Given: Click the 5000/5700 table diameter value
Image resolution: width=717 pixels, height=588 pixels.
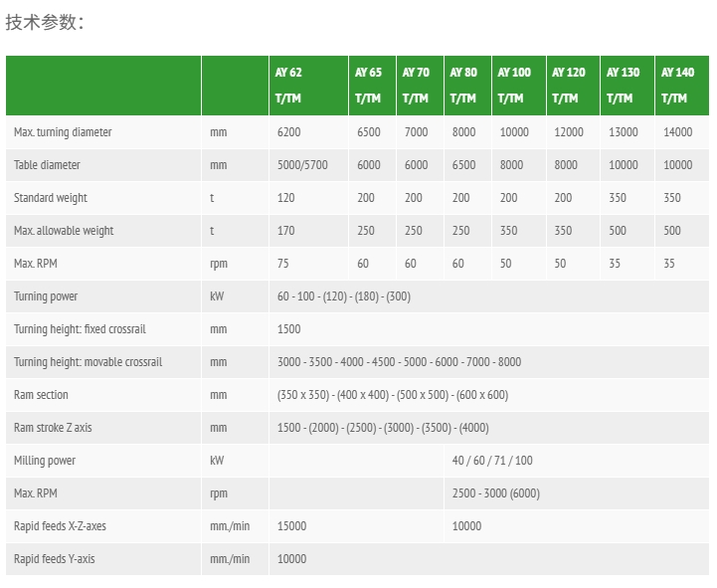Looking at the screenshot, I should (x=302, y=165).
